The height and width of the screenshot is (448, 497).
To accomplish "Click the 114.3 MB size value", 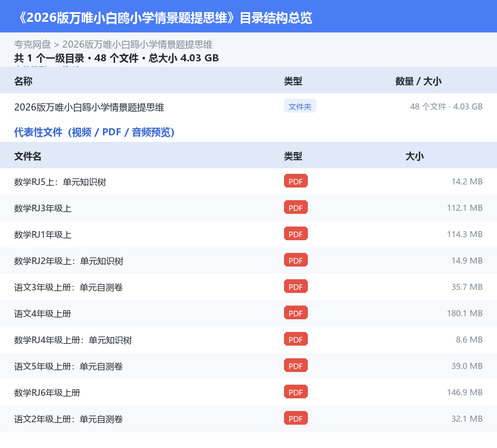I will [465, 234].
